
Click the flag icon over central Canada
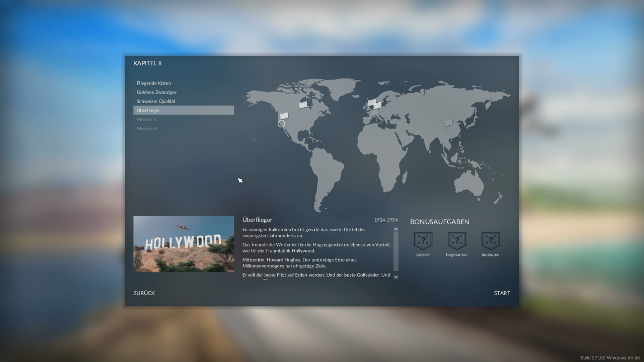(303, 106)
